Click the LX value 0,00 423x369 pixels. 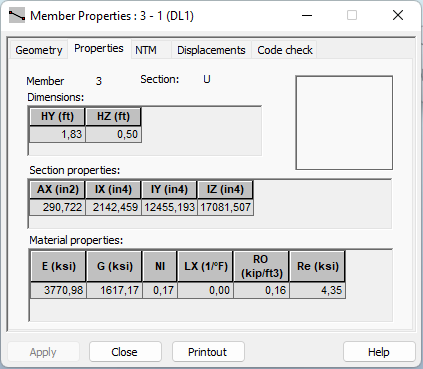206,290
